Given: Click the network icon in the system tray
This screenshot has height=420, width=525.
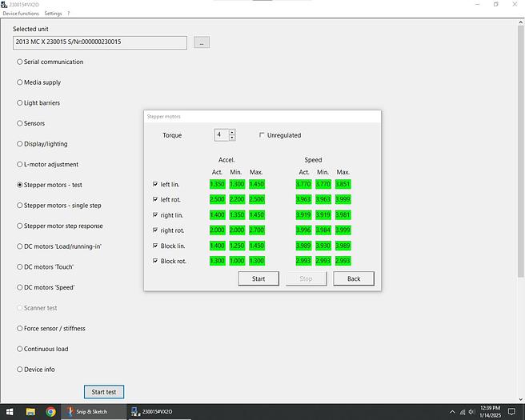Looking at the screenshot, I should point(460,411).
